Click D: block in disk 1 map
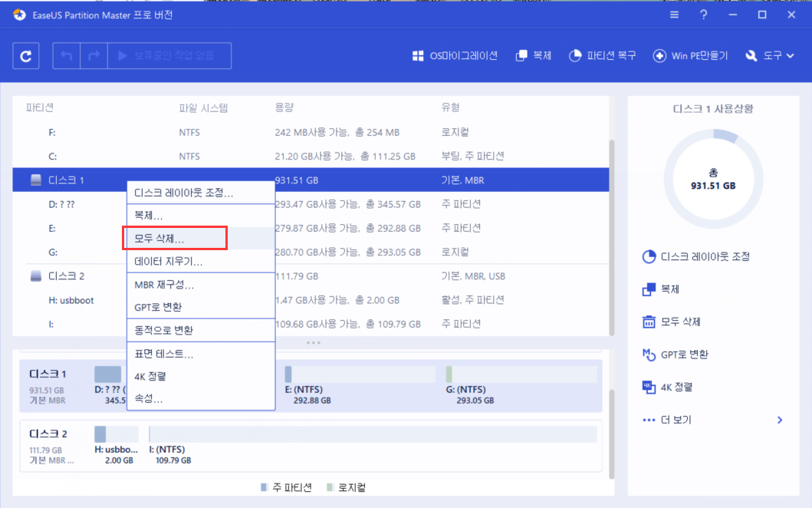This screenshot has height=508, width=812. pyautogui.click(x=110, y=386)
